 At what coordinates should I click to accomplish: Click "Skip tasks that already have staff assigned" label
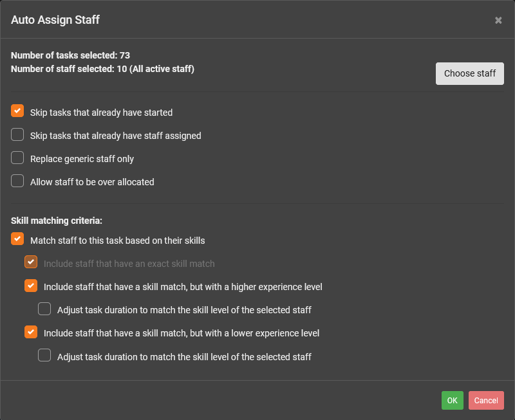(115, 136)
